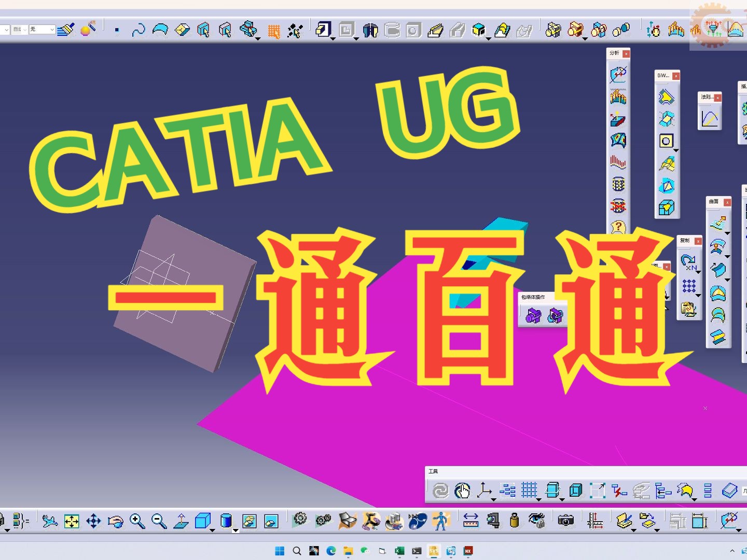Expand the arrow under the Axis System icon
Image resolution: width=747 pixels, height=560 pixels.
click(493, 499)
